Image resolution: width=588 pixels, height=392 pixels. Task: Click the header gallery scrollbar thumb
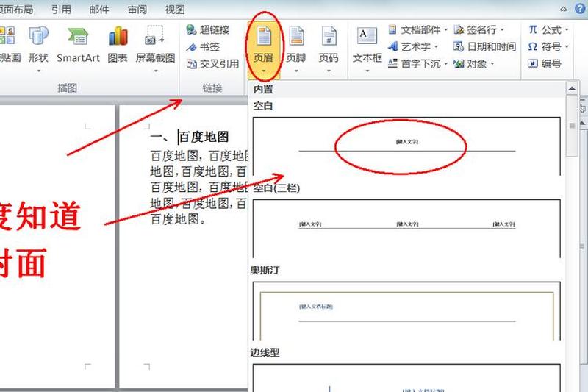pyautogui.click(x=572, y=126)
